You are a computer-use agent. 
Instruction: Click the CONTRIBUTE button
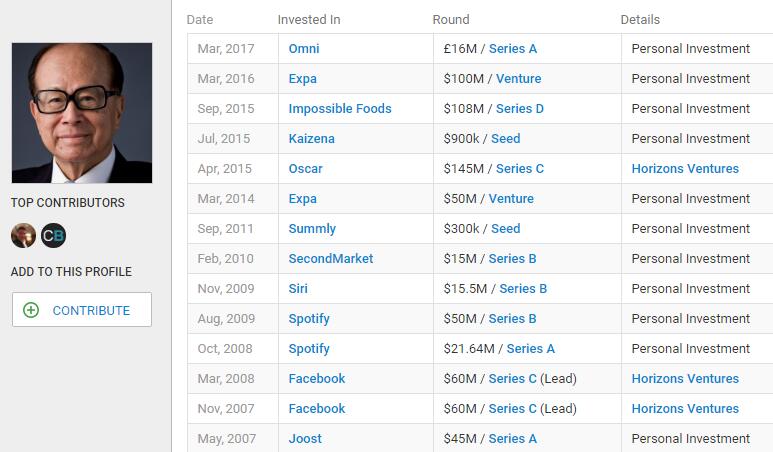click(82, 310)
